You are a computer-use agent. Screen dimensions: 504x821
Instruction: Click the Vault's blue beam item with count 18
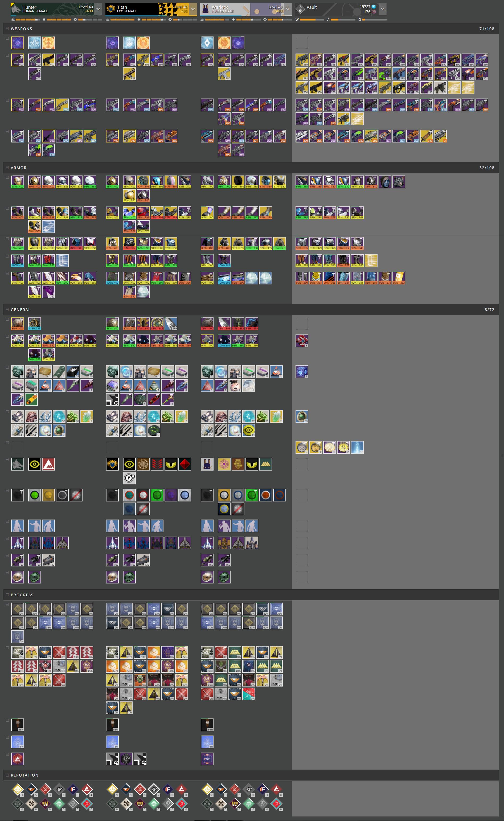coord(357,447)
